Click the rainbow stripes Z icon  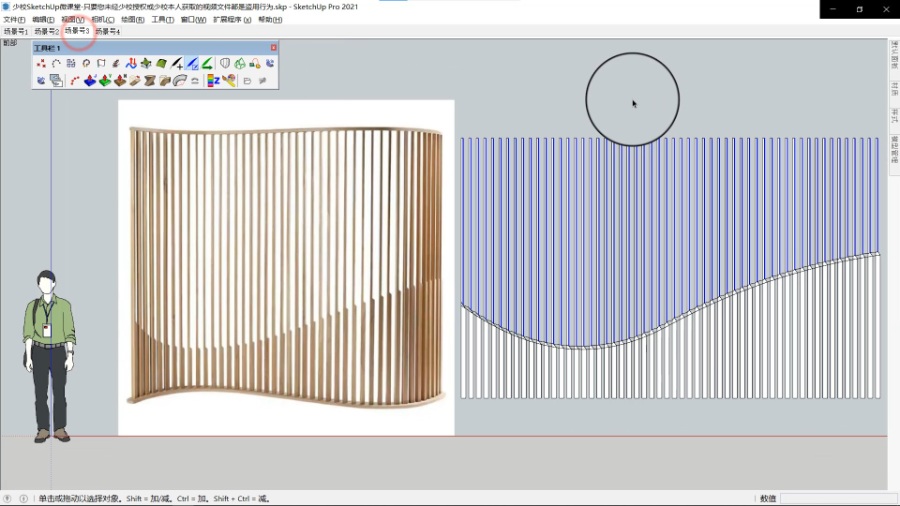click(x=214, y=81)
